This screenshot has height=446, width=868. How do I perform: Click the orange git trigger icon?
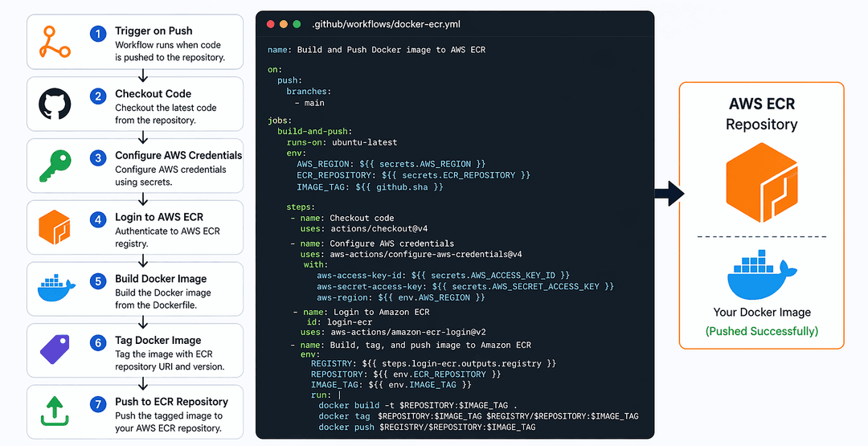(x=55, y=42)
